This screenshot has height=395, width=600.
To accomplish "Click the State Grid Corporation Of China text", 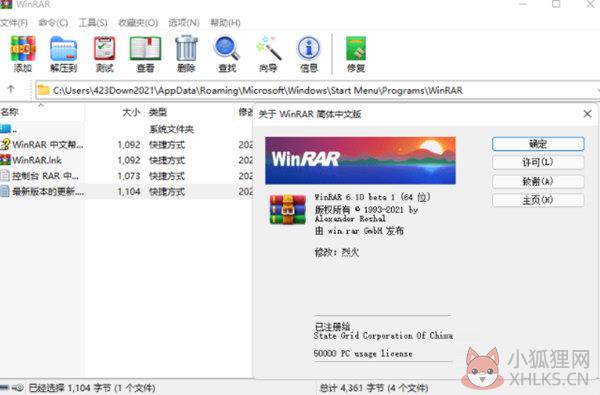I will [383, 336].
